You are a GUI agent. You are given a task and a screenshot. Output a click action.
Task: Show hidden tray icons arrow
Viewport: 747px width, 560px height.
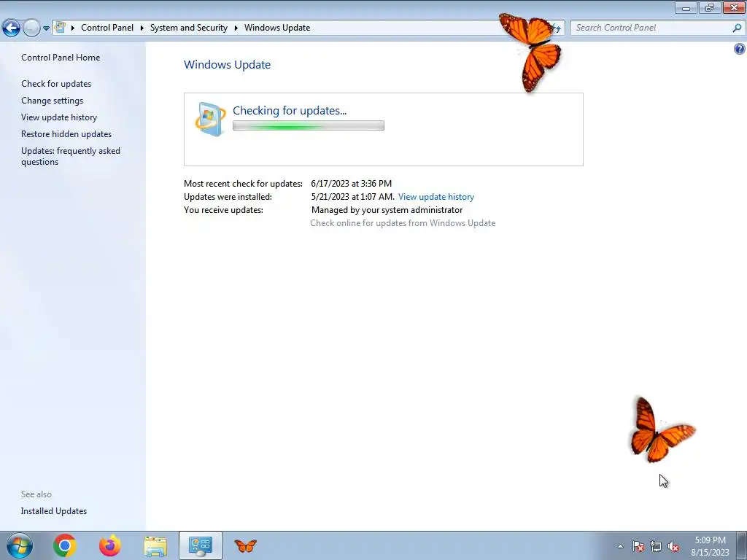coord(620,546)
